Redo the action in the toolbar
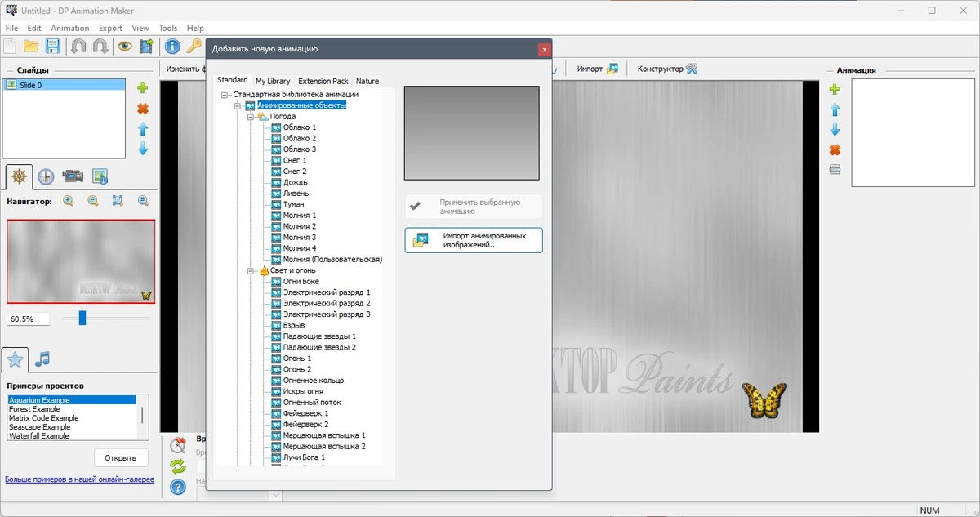This screenshot has height=517, width=980. pos(100,47)
